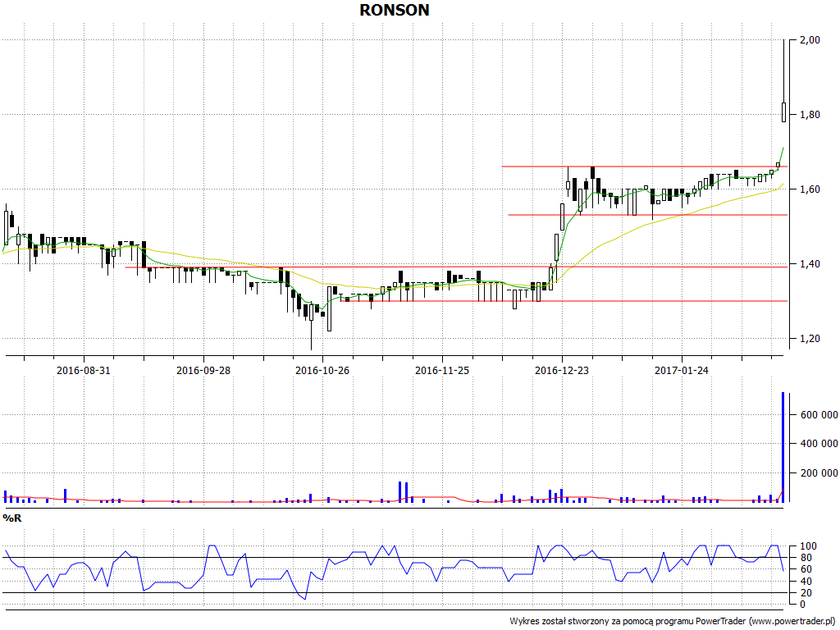Select the 600 000 volume axis label
The width and height of the screenshot is (840, 630).
[x=819, y=414]
